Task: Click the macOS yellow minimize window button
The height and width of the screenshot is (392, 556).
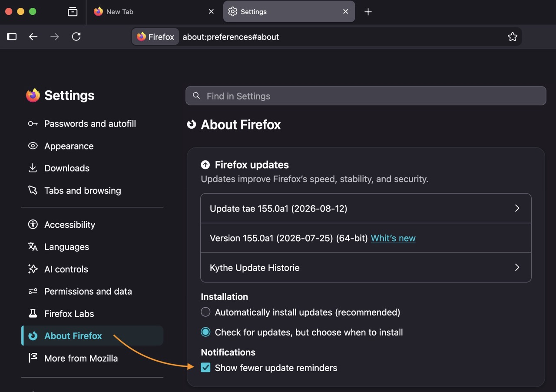Action: (20, 12)
